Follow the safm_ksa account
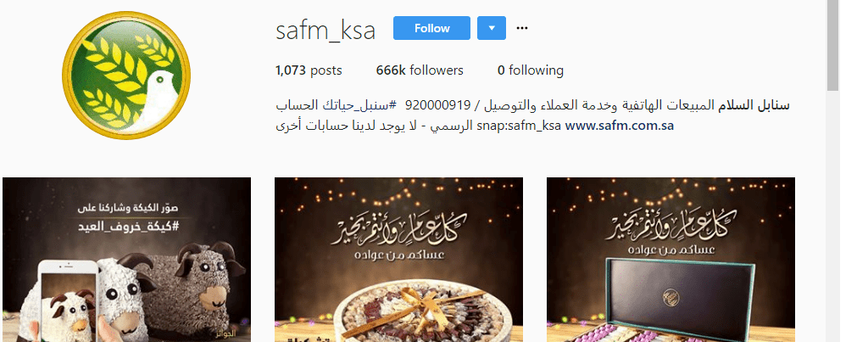 click(x=431, y=28)
